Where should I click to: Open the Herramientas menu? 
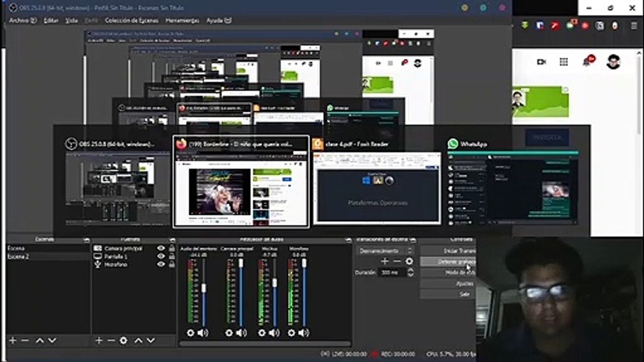(x=183, y=21)
